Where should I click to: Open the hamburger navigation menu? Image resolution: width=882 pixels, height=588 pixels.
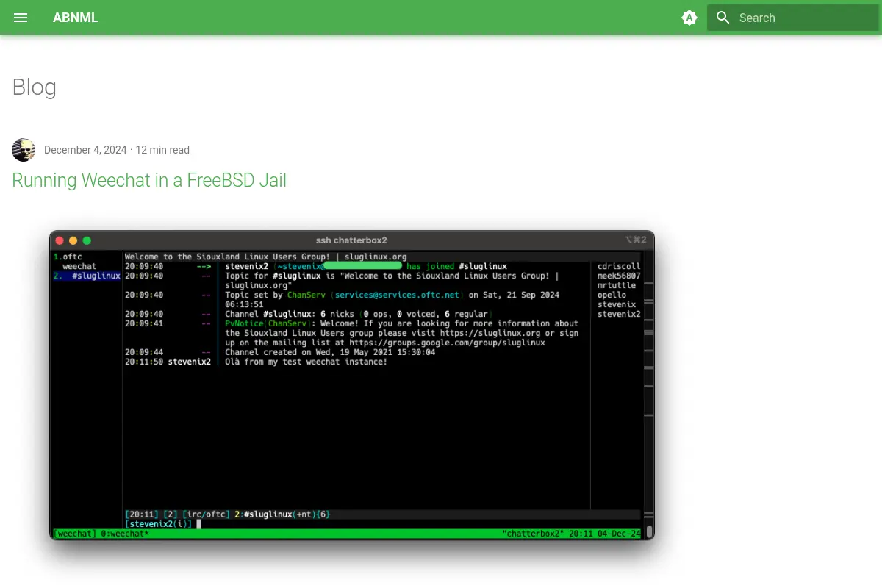pos(21,18)
